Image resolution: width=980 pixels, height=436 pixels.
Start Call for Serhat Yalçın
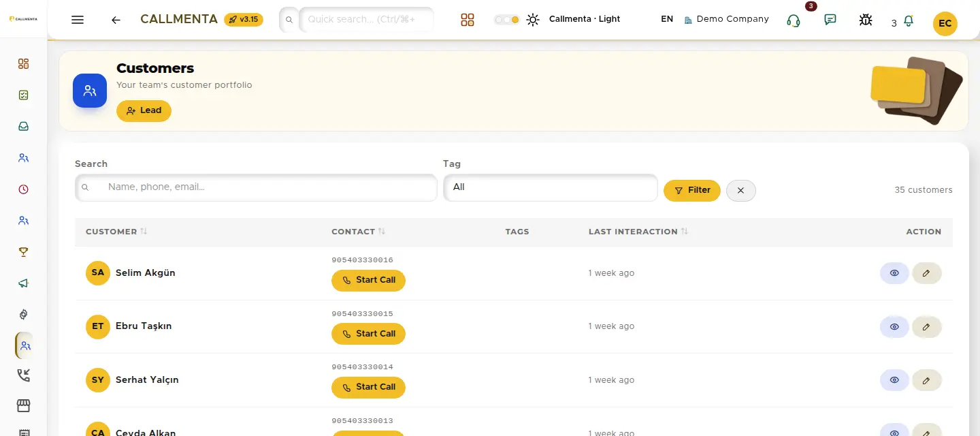[x=368, y=387]
